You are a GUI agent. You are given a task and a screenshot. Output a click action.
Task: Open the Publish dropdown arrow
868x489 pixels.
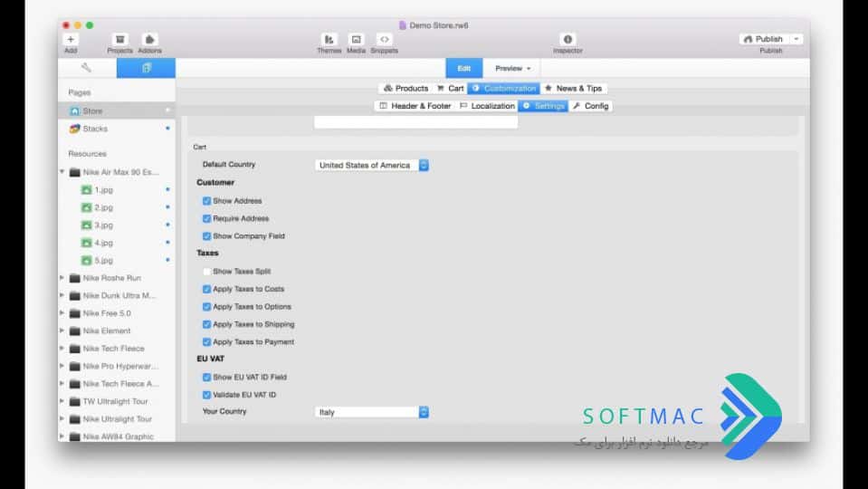pos(796,39)
